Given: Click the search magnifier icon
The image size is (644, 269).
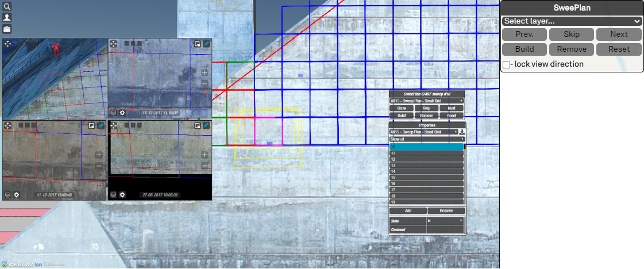Looking at the screenshot, I should coord(7,6).
